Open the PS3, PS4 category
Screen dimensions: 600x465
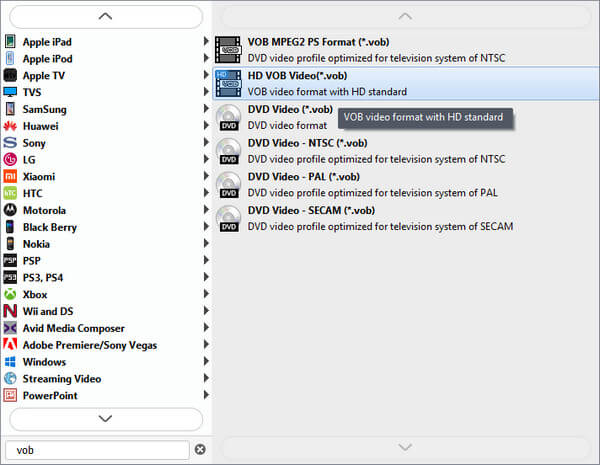click(x=106, y=277)
